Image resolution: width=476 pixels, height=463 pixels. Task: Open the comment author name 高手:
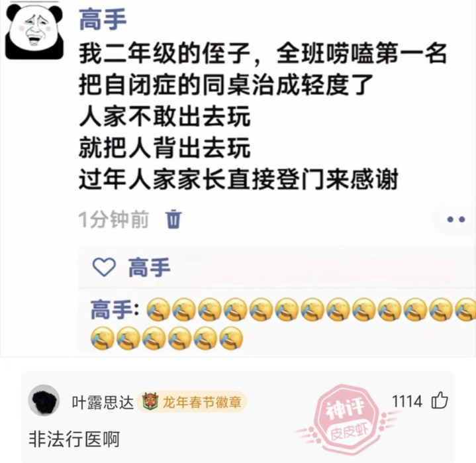115,309
